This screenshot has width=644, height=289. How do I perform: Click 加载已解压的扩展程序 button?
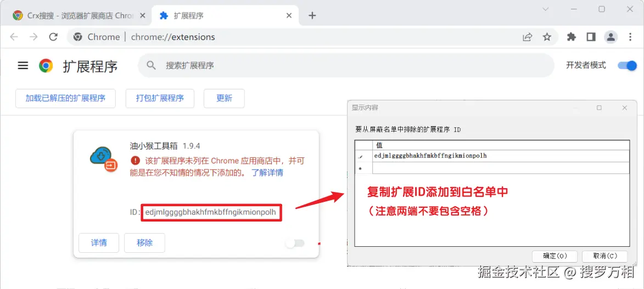[65, 98]
